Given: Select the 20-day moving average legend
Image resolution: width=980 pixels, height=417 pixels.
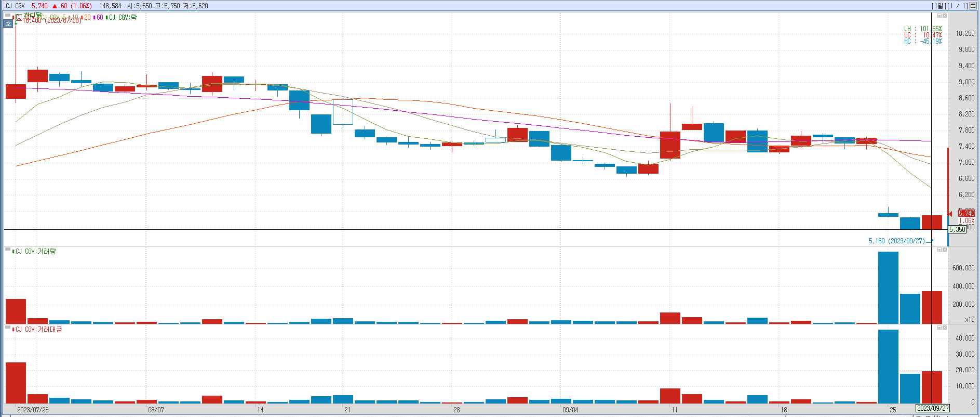Looking at the screenshot, I should [x=86, y=17].
